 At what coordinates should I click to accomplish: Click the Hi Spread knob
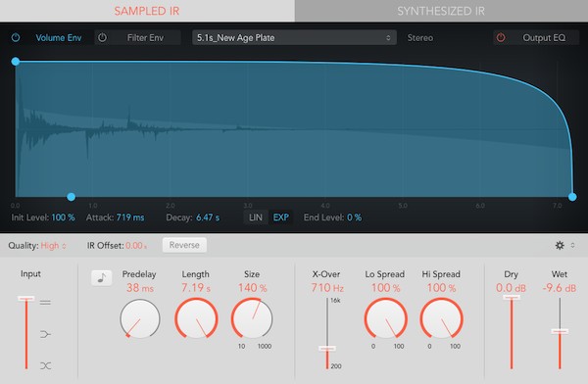point(441,319)
